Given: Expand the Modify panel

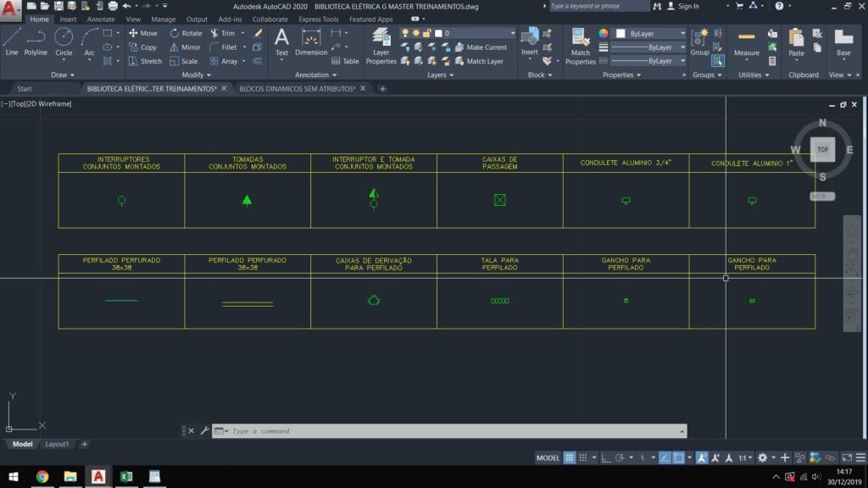Looking at the screenshot, I should (197, 75).
